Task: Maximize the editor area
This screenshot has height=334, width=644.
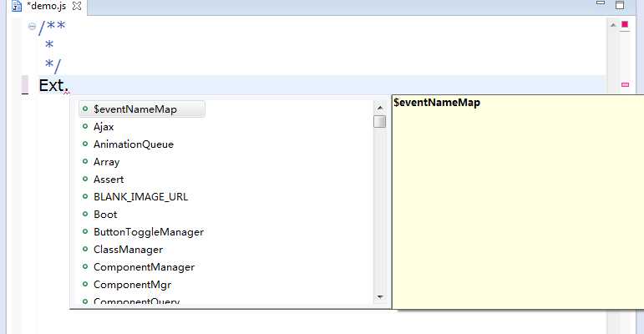Action: pos(620,5)
